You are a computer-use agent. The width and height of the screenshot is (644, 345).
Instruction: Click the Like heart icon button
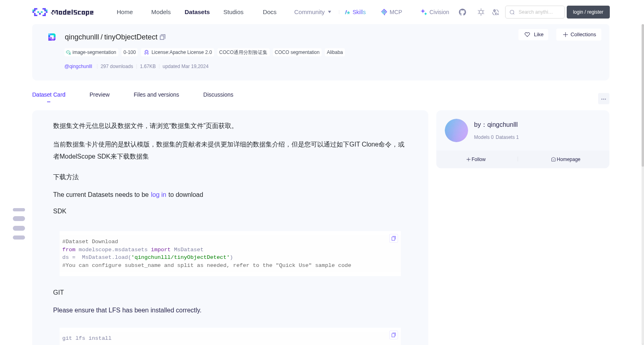[x=533, y=35]
